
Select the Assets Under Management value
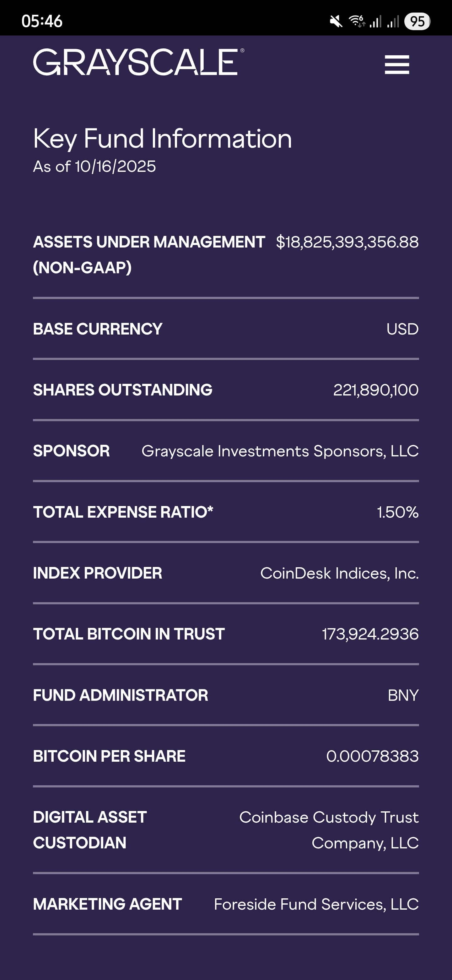[x=347, y=242]
